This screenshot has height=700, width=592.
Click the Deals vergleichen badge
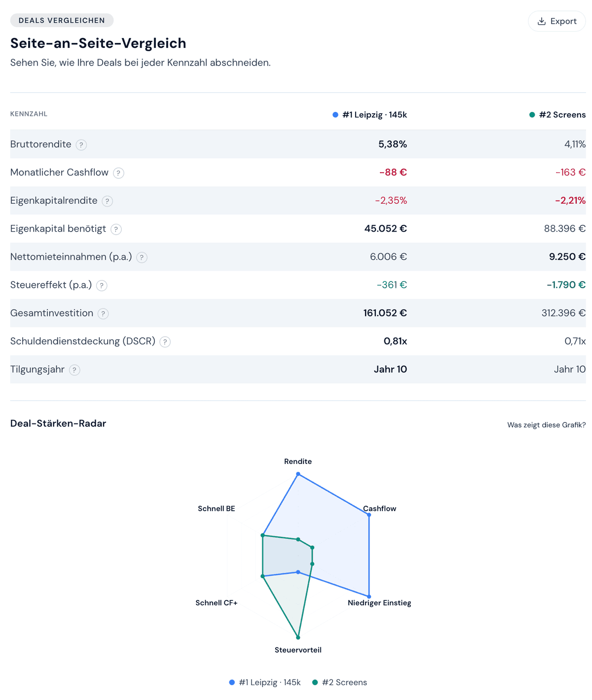[62, 20]
